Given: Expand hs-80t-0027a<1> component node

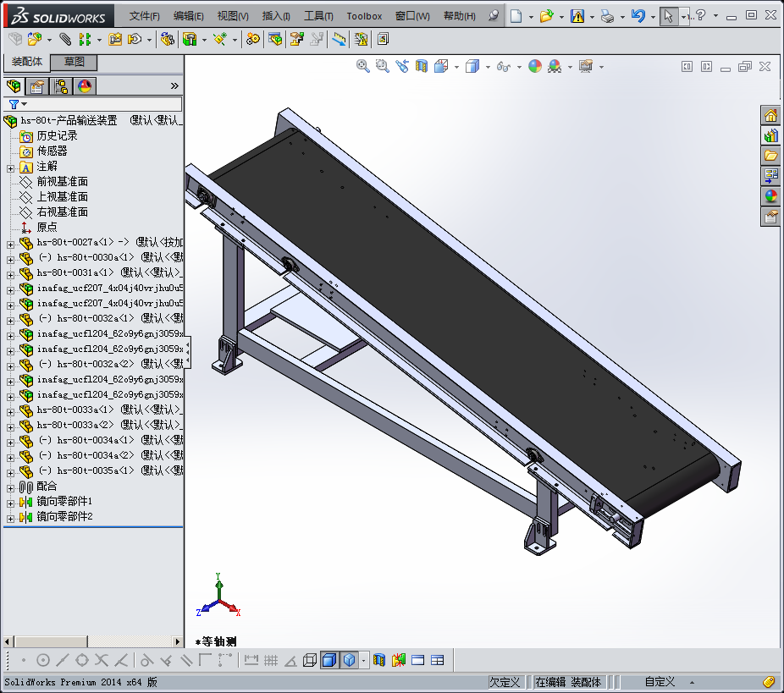Looking at the screenshot, I should [x=10, y=245].
